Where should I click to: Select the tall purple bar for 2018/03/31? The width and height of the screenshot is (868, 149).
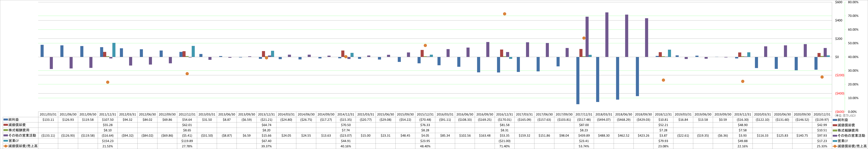pos(607,35)
